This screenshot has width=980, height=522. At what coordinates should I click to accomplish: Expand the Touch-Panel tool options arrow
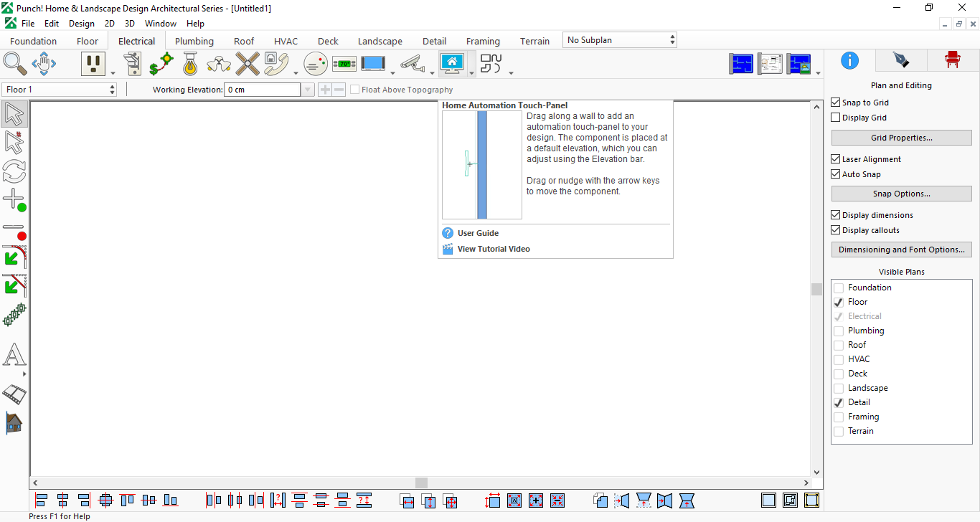click(x=471, y=72)
